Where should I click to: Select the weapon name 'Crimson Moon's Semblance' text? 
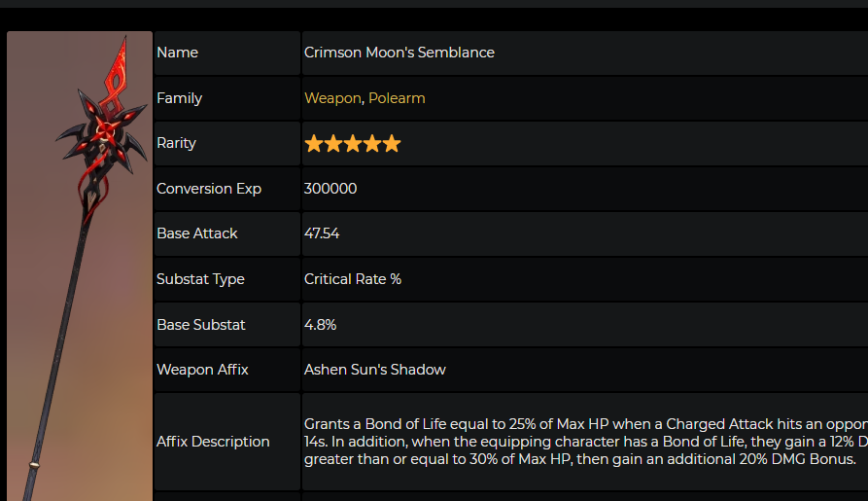point(399,53)
